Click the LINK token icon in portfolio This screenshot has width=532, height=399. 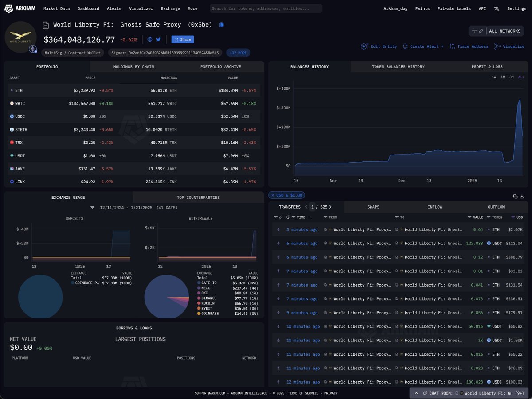tap(12, 182)
